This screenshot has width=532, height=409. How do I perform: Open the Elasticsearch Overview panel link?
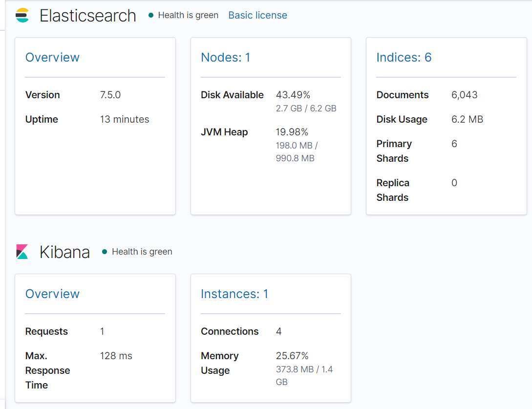point(52,57)
